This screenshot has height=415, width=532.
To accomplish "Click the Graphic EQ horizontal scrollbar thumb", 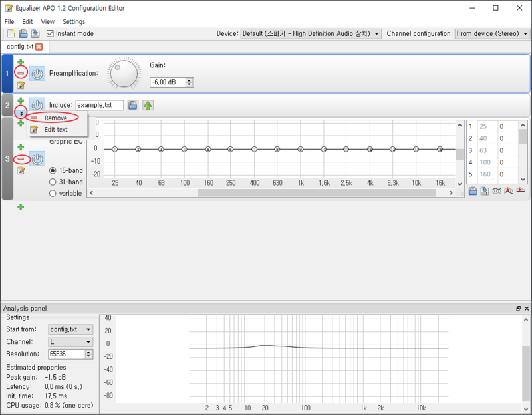I will tap(317, 193).
